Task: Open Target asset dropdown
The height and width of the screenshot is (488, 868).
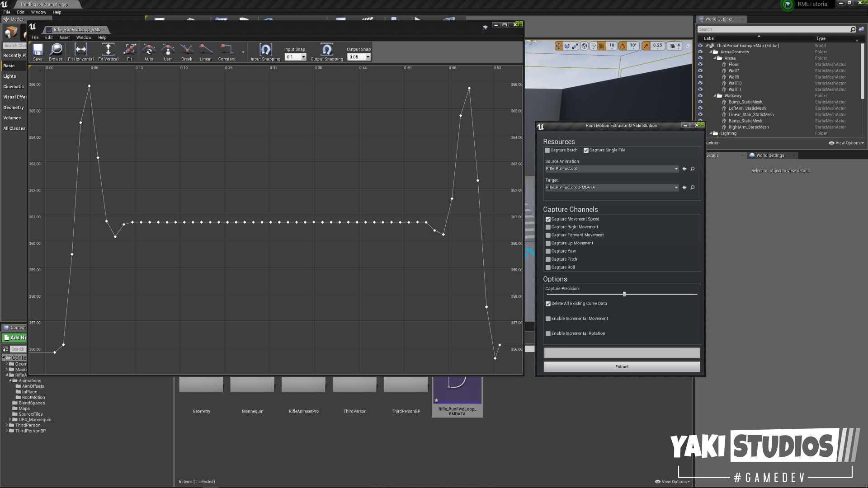Action: (612, 188)
